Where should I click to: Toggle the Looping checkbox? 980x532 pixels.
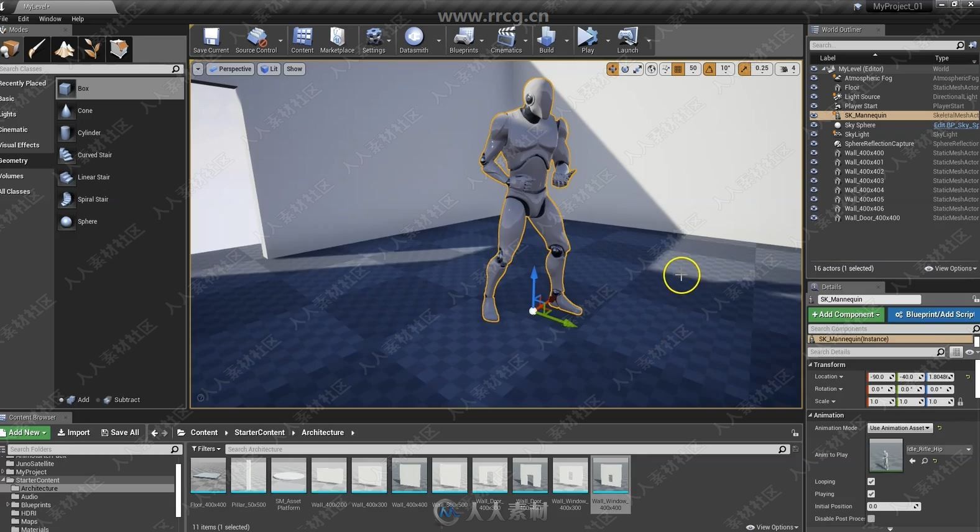click(x=871, y=482)
